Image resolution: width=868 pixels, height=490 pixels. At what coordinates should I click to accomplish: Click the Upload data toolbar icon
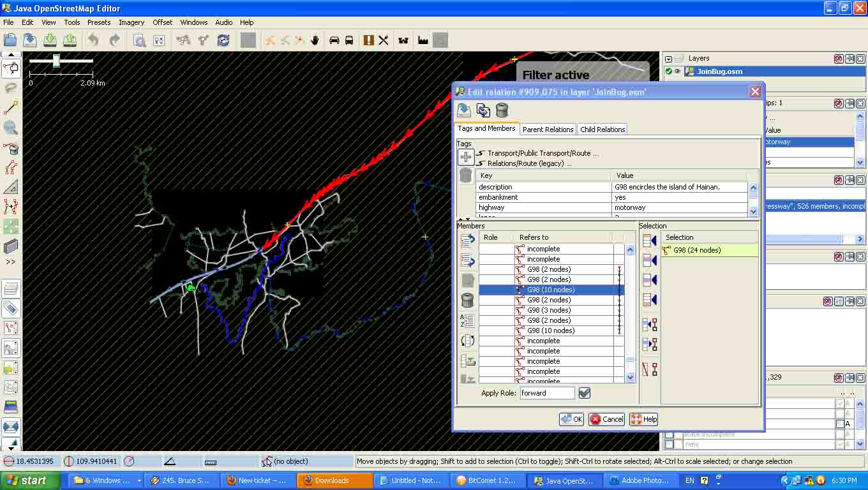pos(70,40)
